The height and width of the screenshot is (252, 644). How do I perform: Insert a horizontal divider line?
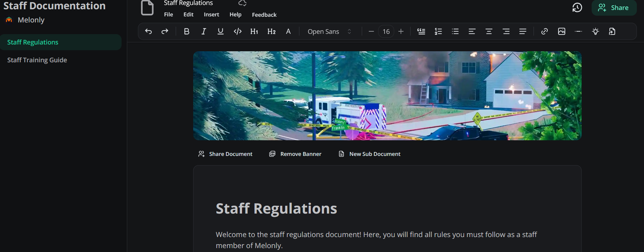pos(578,32)
